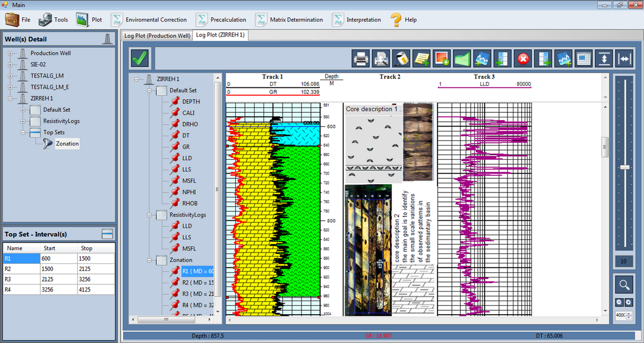
Task: Expand the TESTALG_LM well node
Action: click(x=10, y=76)
